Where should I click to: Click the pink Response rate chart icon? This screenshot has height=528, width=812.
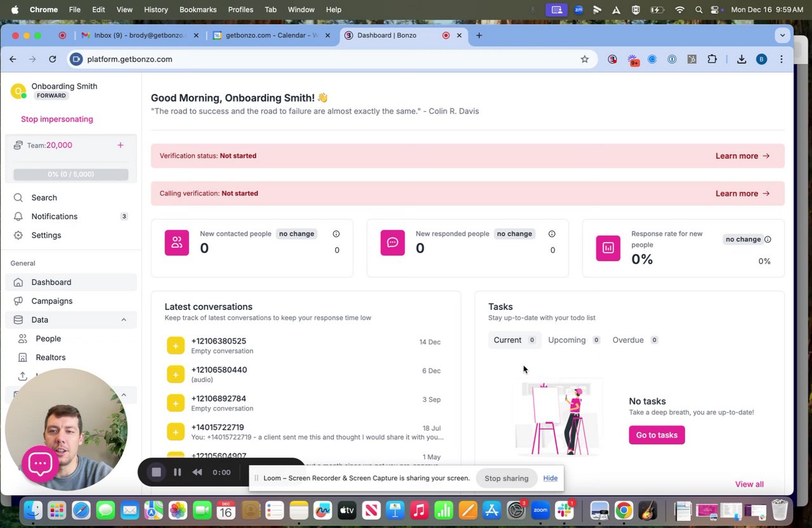pyautogui.click(x=608, y=248)
